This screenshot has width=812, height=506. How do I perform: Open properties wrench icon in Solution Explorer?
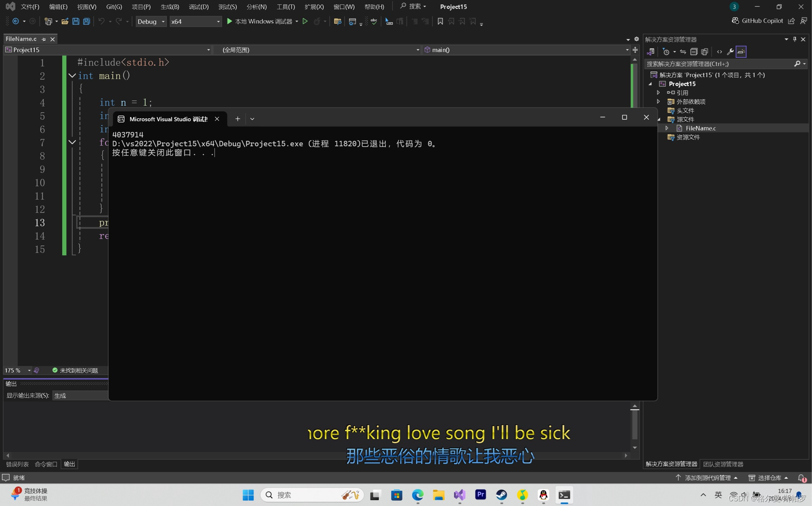coord(730,52)
